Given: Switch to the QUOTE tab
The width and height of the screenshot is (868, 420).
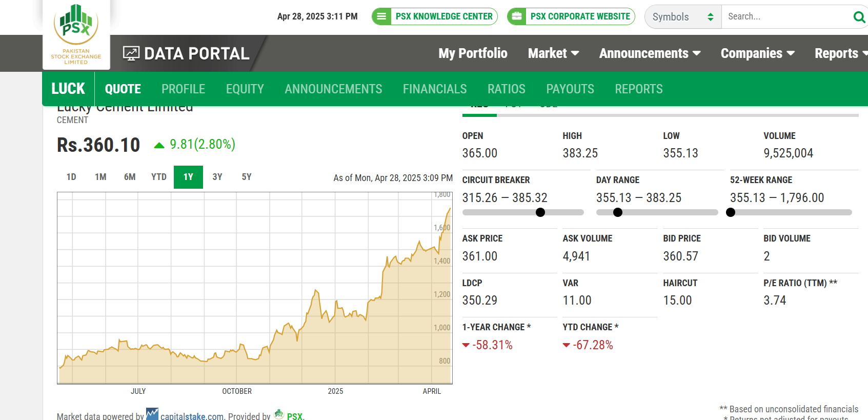Looking at the screenshot, I should point(123,89).
